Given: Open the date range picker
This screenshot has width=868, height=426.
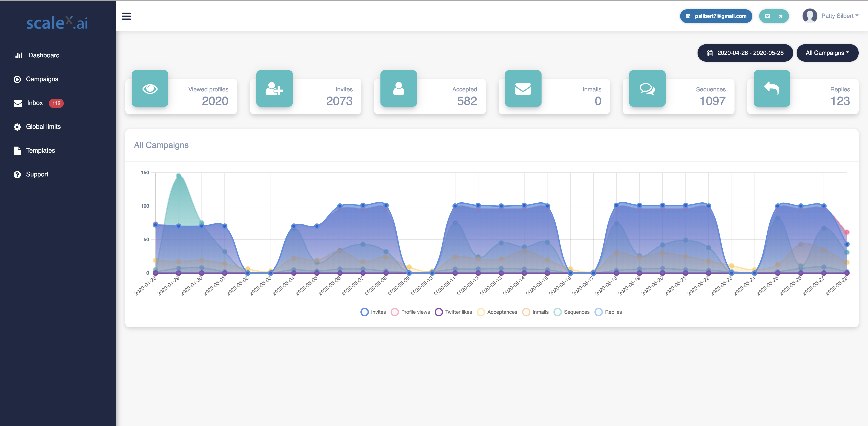Looking at the screenshot, I should pos(745,53).
